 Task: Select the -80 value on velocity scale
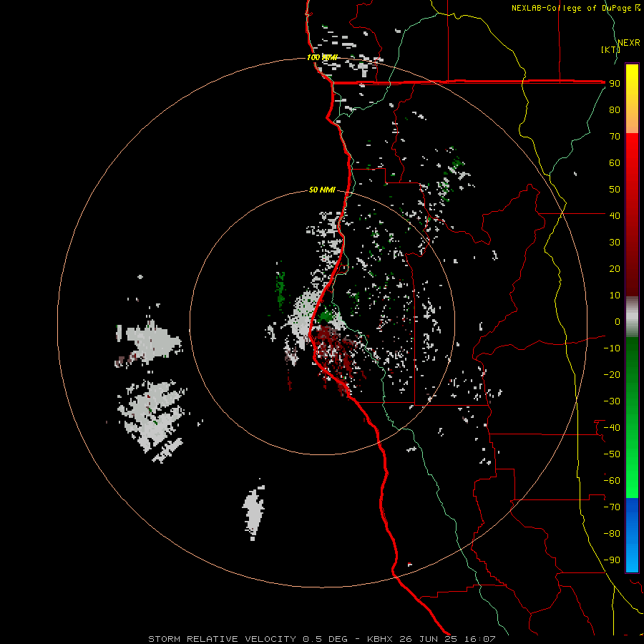pos(612,534)
